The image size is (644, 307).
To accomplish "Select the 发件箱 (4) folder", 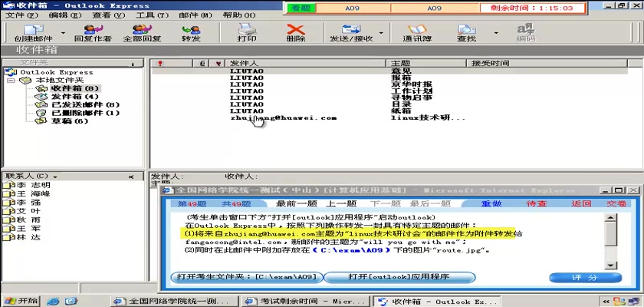I will coord(75,97).
